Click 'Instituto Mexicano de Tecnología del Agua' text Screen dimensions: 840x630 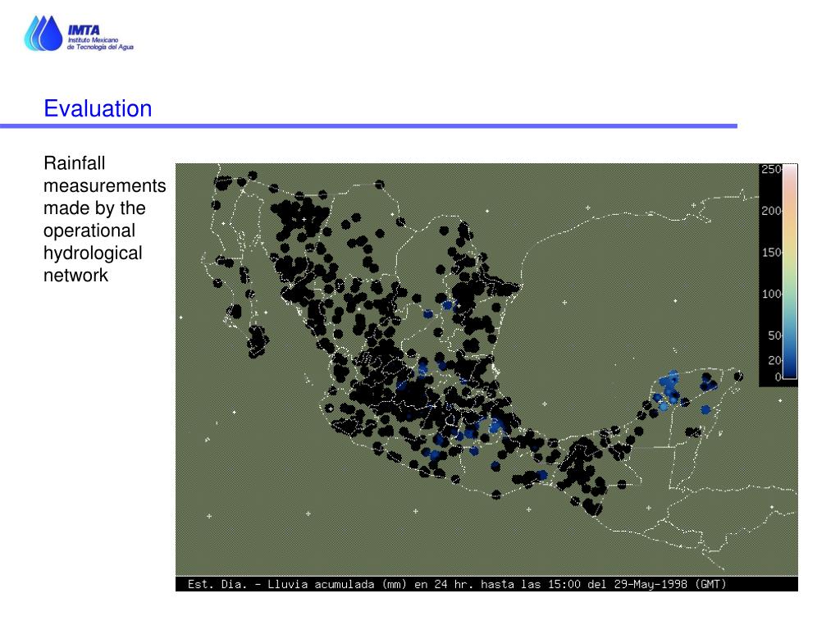[100, 43]
